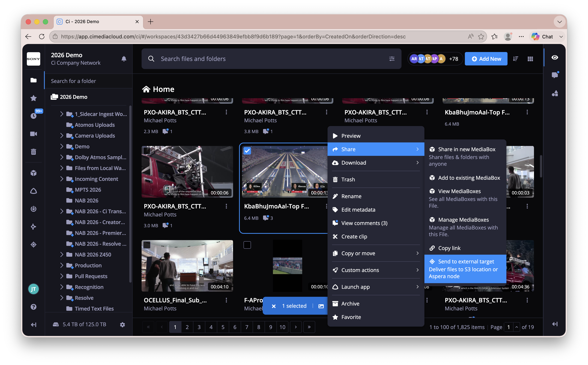Click the Add New button
The width and height of the screenshot is (588, 365).
486,59
